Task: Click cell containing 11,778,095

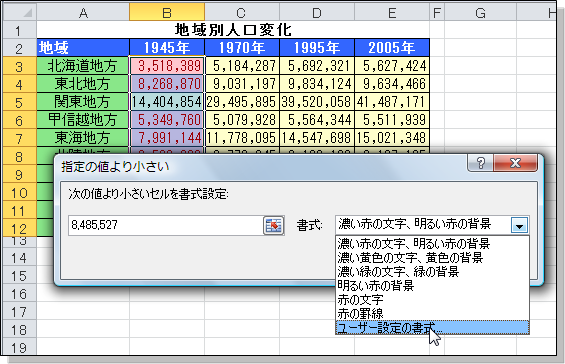Action: [242, 138]
